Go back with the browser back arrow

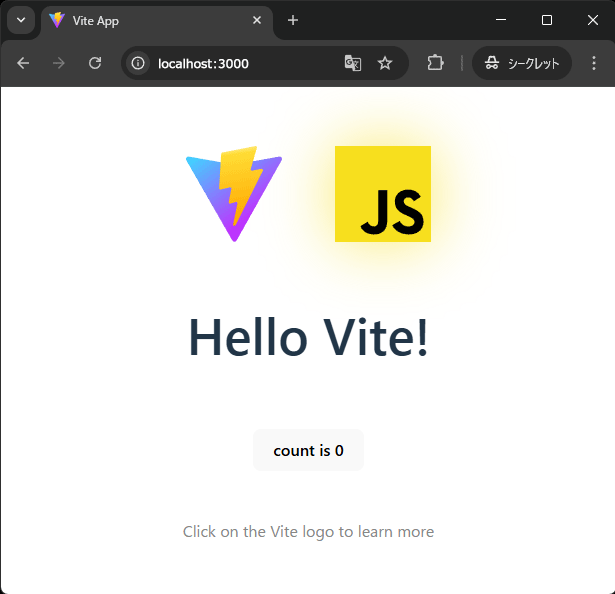click(x=23, y=63)
